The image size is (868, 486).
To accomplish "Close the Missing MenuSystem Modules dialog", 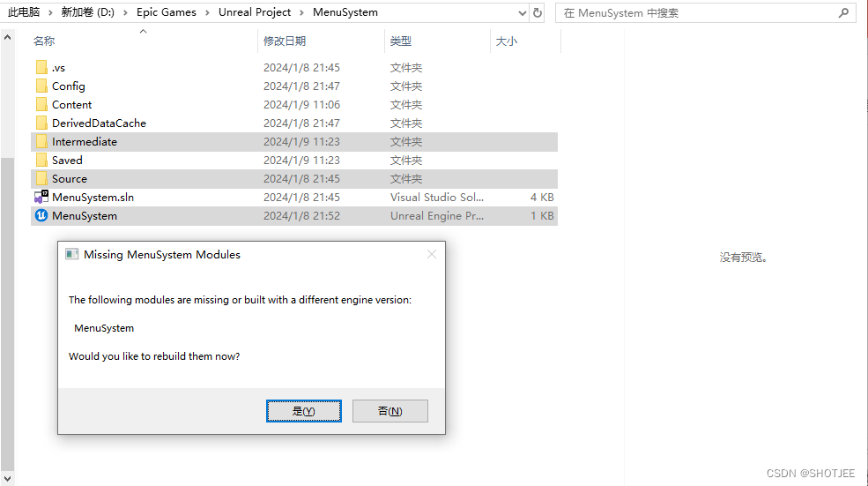I will tap(432, 254).
